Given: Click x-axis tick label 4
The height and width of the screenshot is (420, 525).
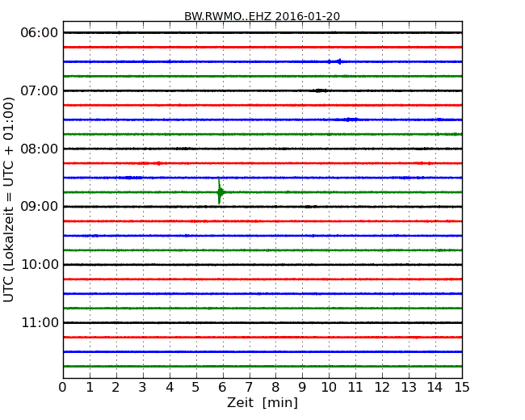Looking at the screenshot, I should [x=170, y=388].
